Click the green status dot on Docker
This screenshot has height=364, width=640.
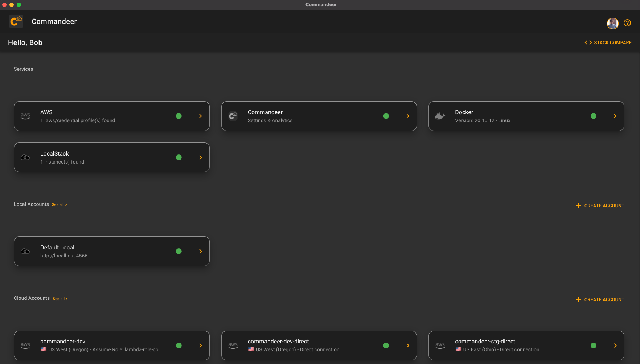[594, 116]
